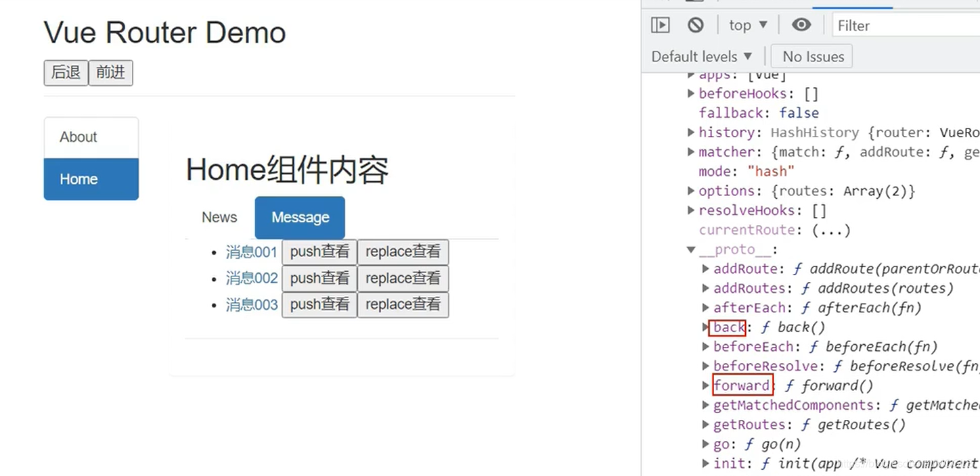This screenshot has height=476, width=980.
Task: Expand the afterEach function
Action: coord(706,308)
